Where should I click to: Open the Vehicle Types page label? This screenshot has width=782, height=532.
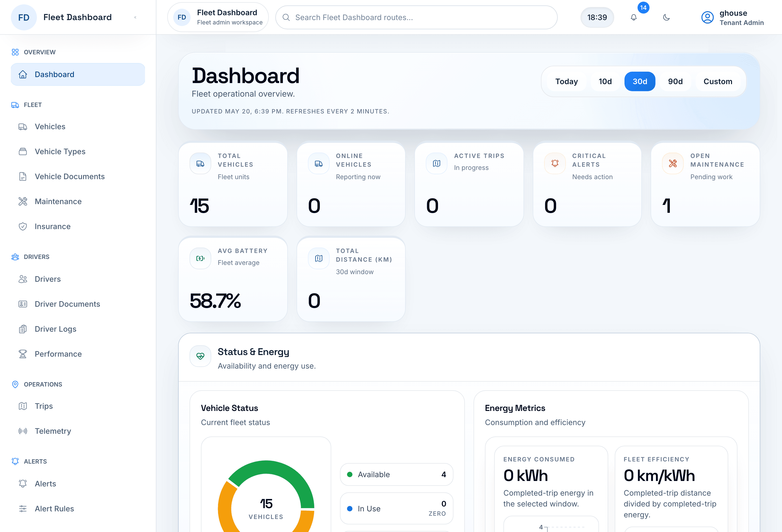(x=60, y=152)
